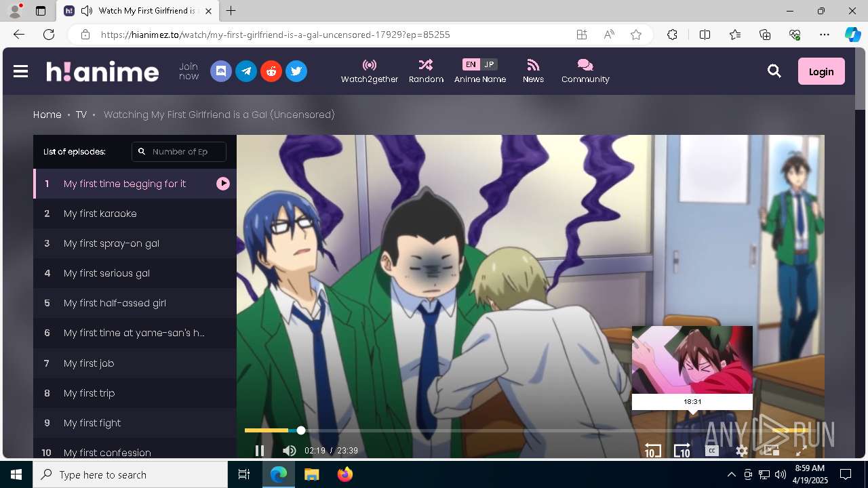Go to Home breadcrumb
Screen dimensions: 868x488
pyautogui.click(x=47, y=115)
